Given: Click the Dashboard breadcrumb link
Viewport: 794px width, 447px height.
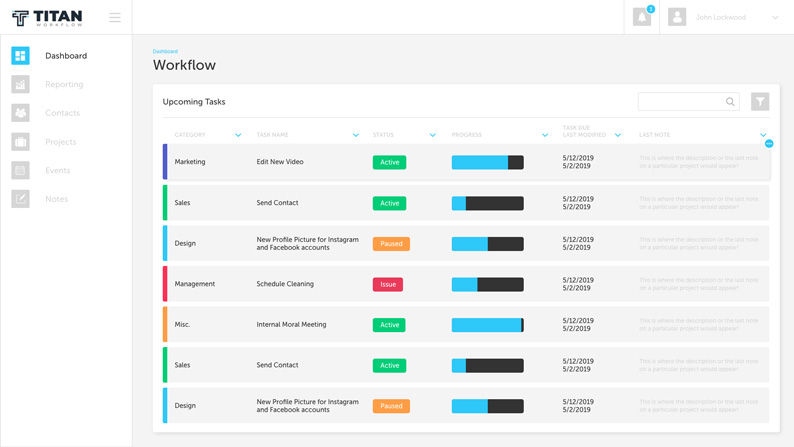Looking at the screenshot, I should (165, 51).
